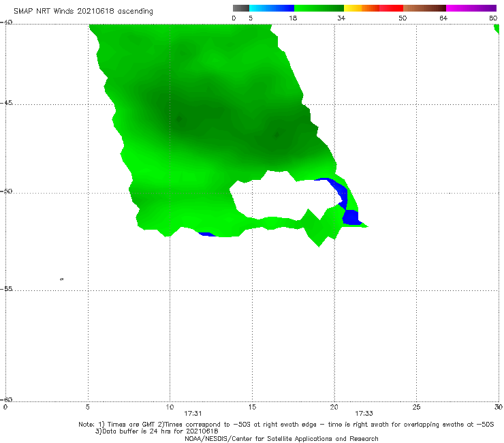This screenshot has height=443, width=504.
Task: Click the small blue patch on the swath's bottom edge
Action: (x=206, y=234)
